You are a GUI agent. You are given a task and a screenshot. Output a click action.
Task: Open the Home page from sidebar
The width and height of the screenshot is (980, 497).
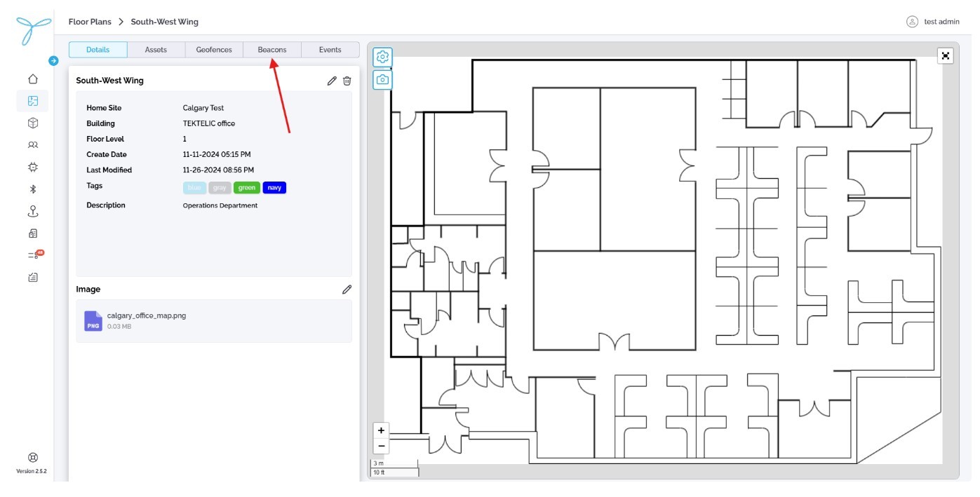(32, 79)
